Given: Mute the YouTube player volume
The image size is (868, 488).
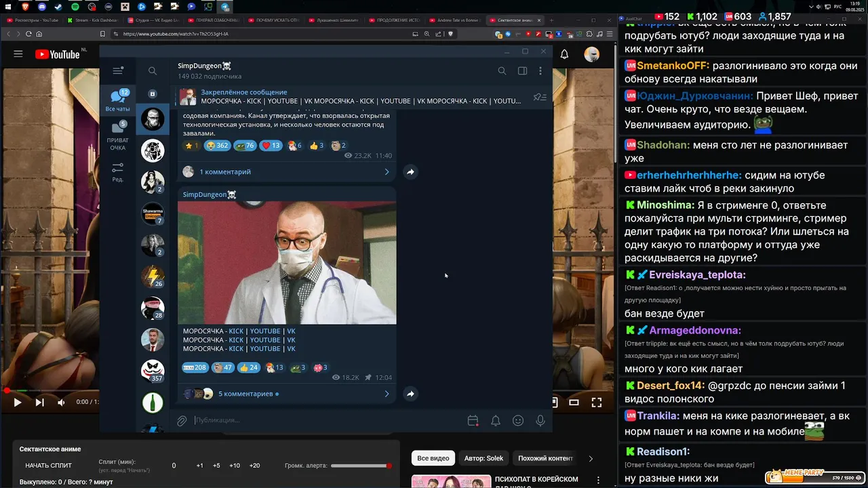Looking at the screenshot, I should 61,402.
